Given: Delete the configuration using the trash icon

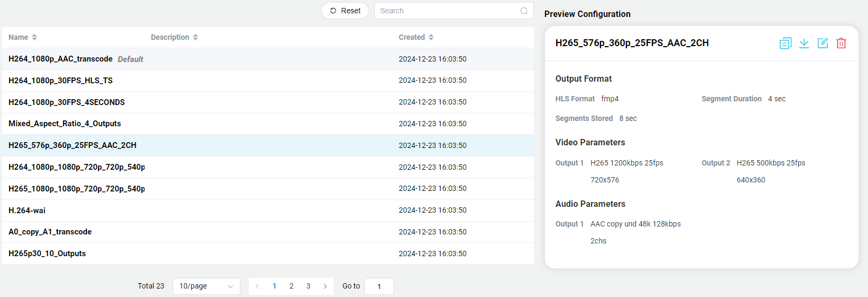Looking at the screenshot, I should tap(841, 43).
